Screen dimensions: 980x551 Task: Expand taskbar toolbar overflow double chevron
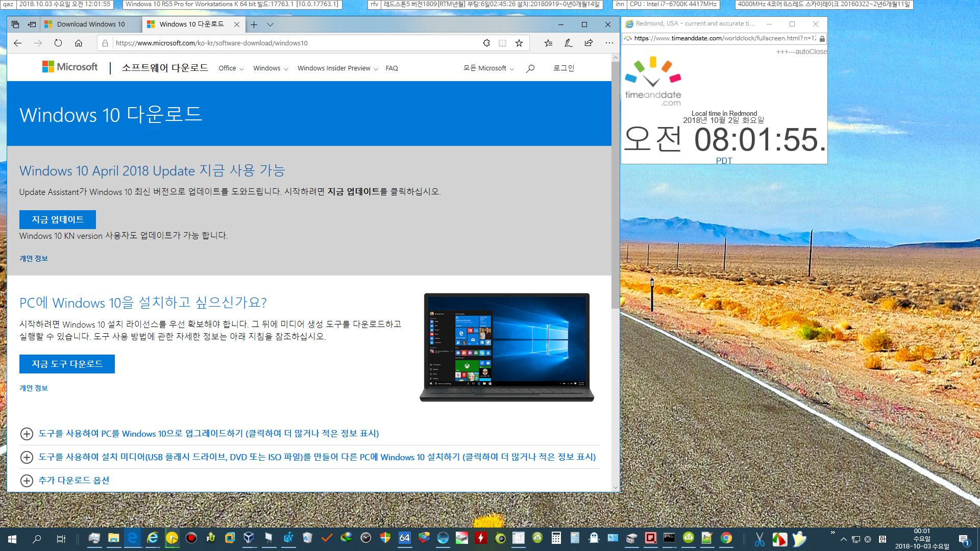[833, 533]
